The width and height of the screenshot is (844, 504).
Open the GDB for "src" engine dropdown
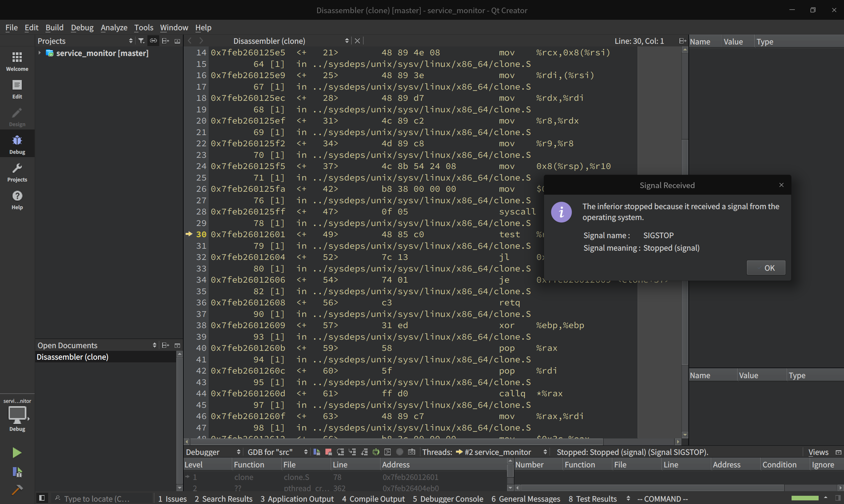coord(277,452)
